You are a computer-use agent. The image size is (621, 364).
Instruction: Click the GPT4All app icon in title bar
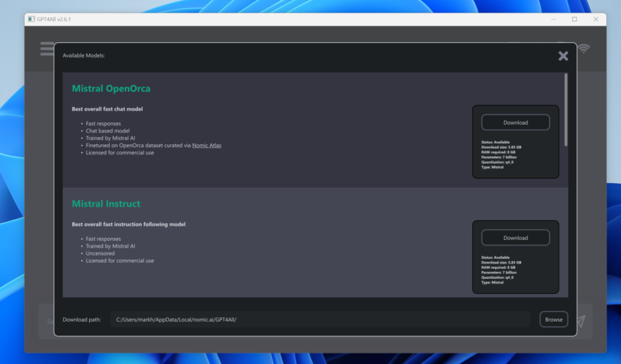point(31,19)
